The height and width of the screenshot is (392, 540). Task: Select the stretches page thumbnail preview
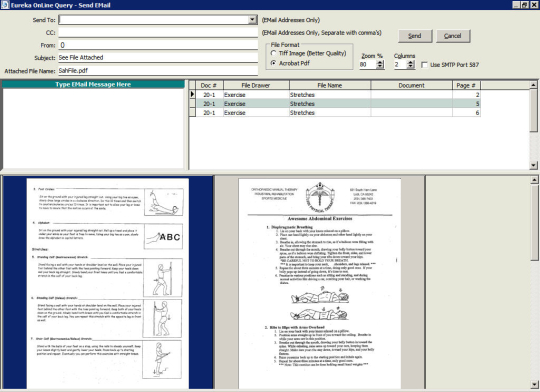coord(108,283)
